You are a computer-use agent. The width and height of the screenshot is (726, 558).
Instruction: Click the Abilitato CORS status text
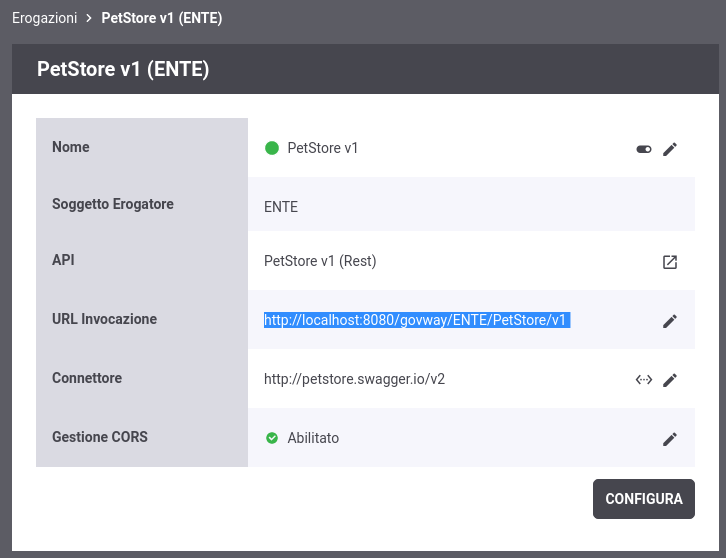click(313, 438)
